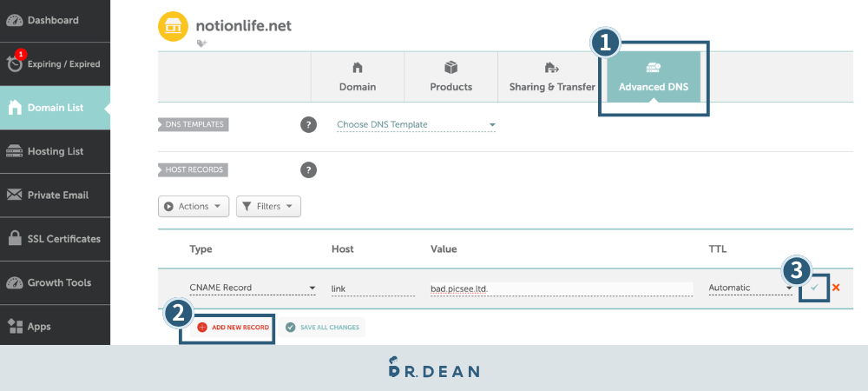Click the Apps grid icon
The width and height of the screenshot is (868, 391).
[x=15, y=326]
